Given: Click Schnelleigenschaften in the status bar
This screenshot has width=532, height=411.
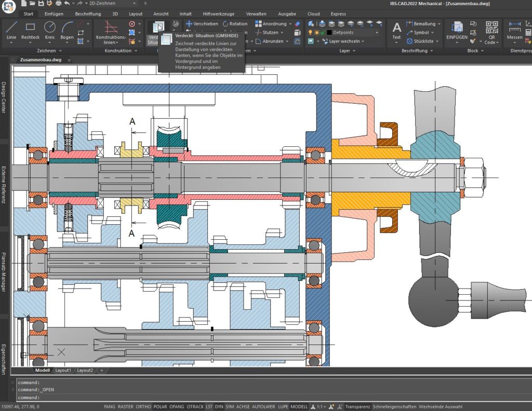Looking at the screenshot, I should [395, 407].
